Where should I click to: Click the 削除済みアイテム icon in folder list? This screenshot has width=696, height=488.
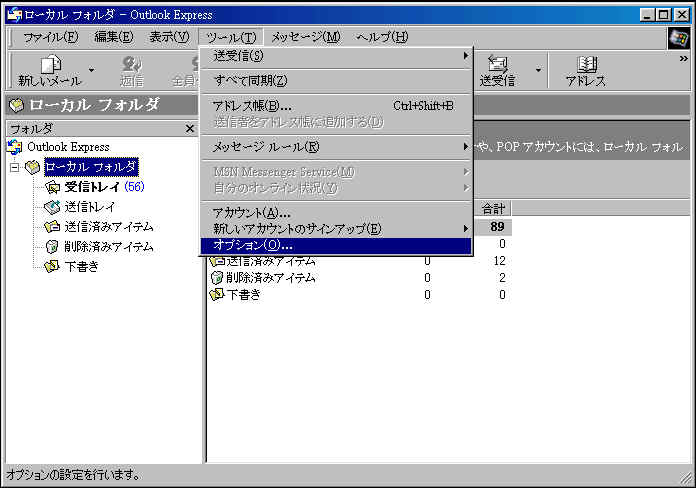217,278
